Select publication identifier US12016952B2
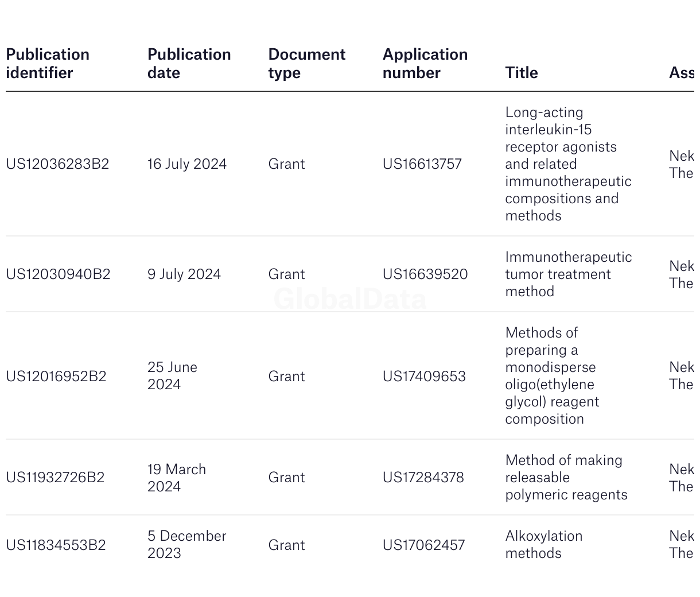The image size is (700, 597). [x=56, y=377]
